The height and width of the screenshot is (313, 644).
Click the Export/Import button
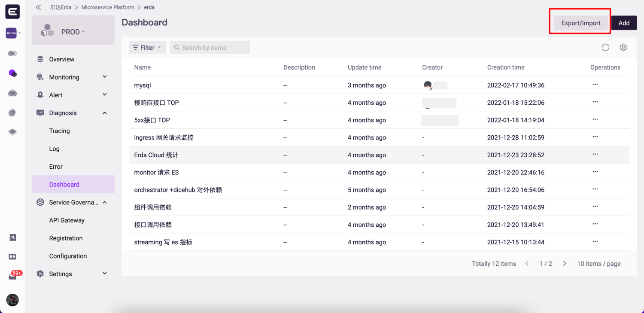pos(580,23)
